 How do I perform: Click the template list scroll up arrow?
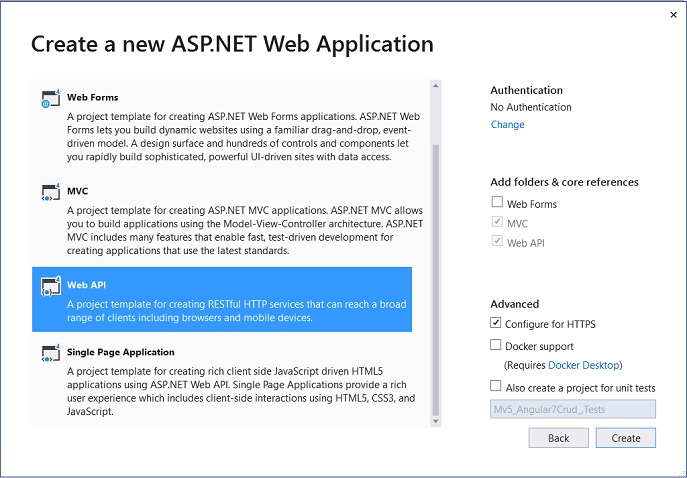[x=436, y=86]
